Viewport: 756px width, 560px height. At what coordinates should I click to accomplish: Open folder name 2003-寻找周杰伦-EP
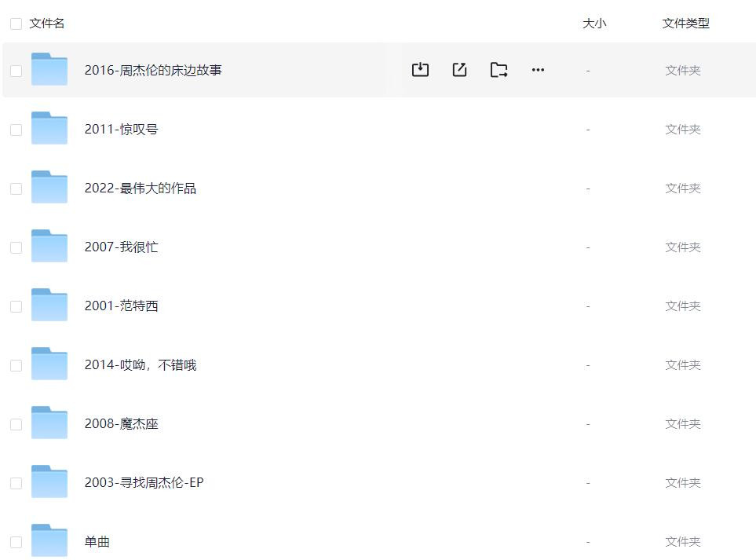coord(144,482)
